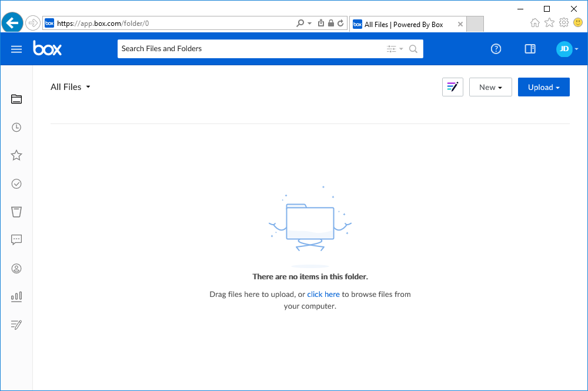Expand the All Files dropdown arrow
The height and width of the screenshot is (391, 588).
pos(88,86)
